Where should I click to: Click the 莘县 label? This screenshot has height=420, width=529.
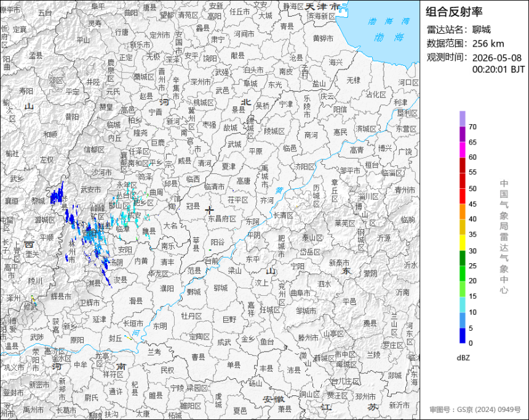(196, 245)
